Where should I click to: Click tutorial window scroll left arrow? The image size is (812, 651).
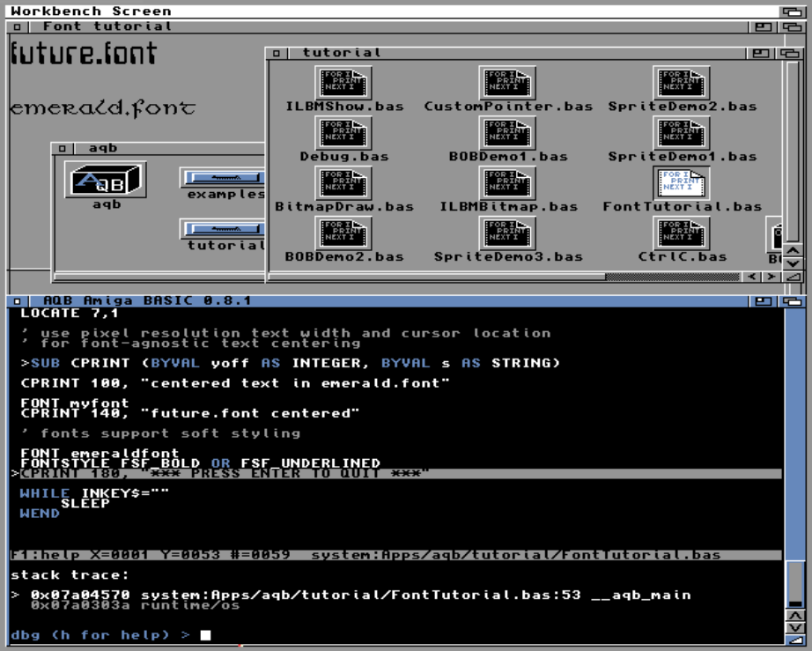[x=752, y=277]
